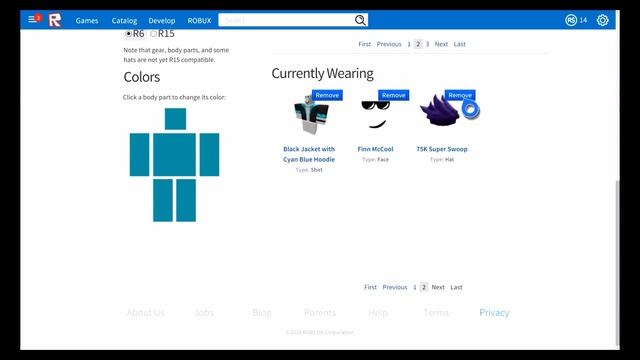Change the first leg color block
640x360 pixels.
tap(163, 200)
